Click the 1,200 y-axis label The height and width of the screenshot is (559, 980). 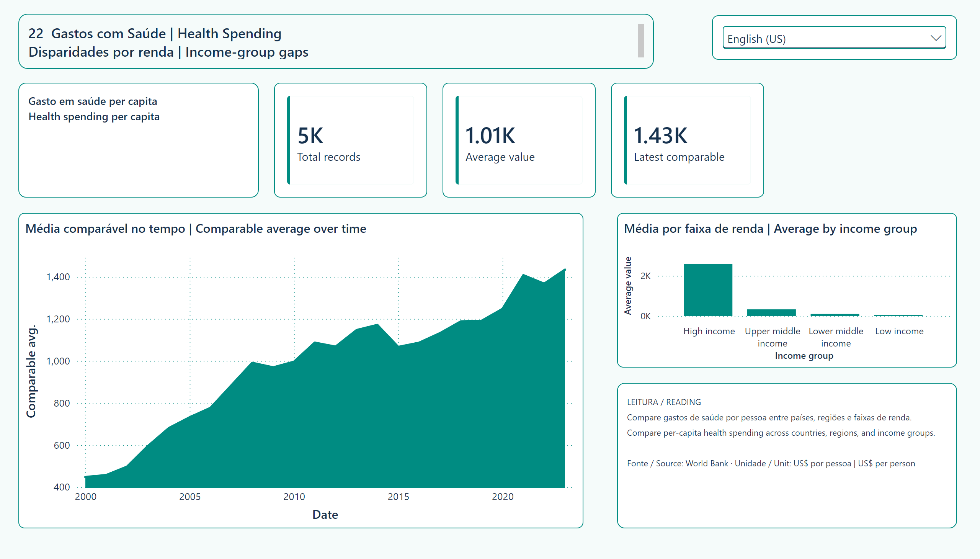pyautogui.click(x=58, y=319)
